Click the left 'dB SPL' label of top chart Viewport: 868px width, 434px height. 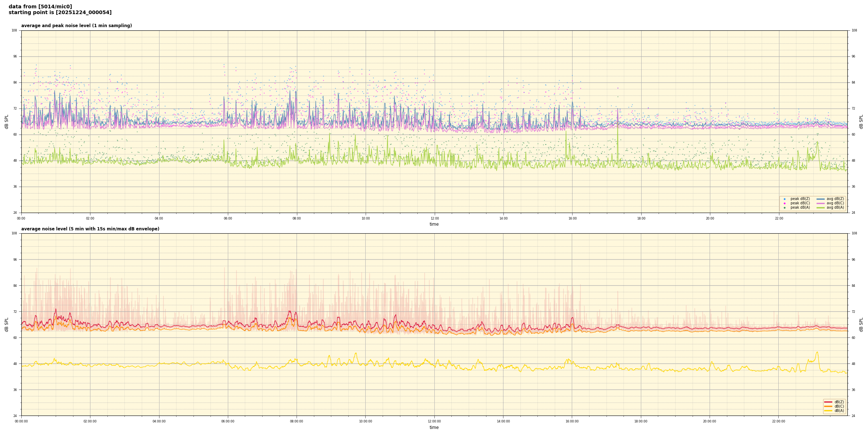click(7, 122)
